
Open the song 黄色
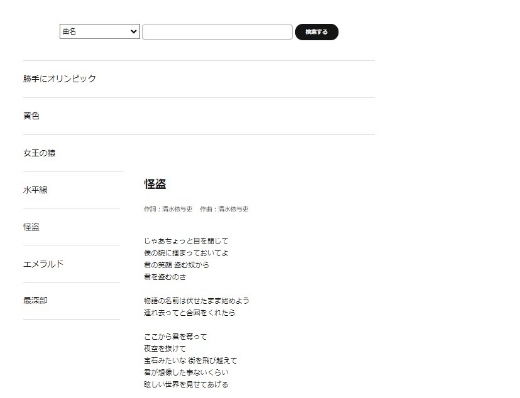click(31, 116)
